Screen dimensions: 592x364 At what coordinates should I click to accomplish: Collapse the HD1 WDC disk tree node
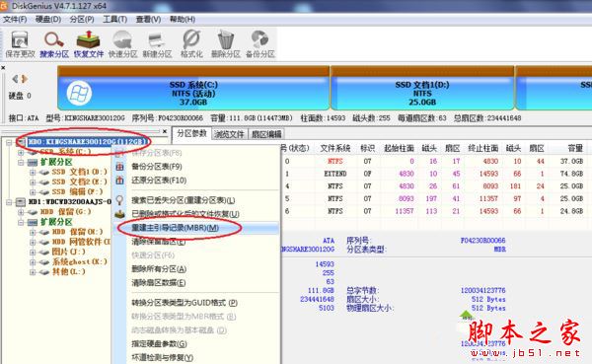point(9,202)
